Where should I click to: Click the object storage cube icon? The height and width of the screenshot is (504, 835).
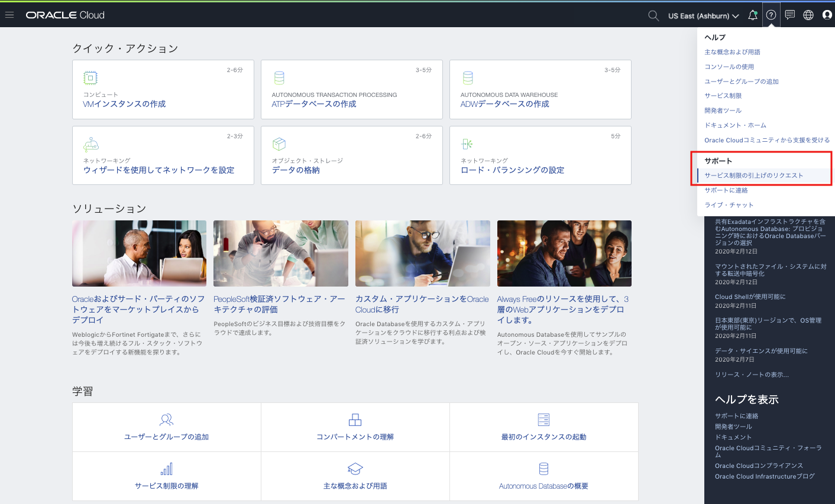[x=279, y=144]
